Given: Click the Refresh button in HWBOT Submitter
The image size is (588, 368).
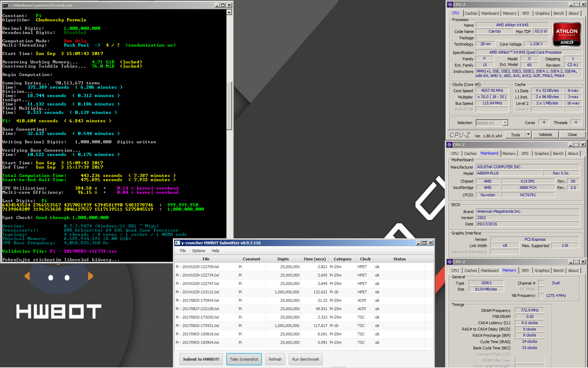Looking at the screenshot, I should 275,359.
